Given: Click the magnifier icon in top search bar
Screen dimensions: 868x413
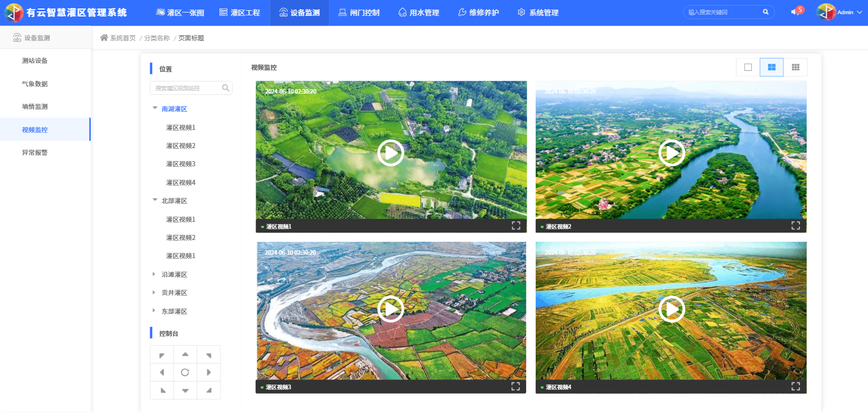Looking at the screenshot, I should coord(765,12).
